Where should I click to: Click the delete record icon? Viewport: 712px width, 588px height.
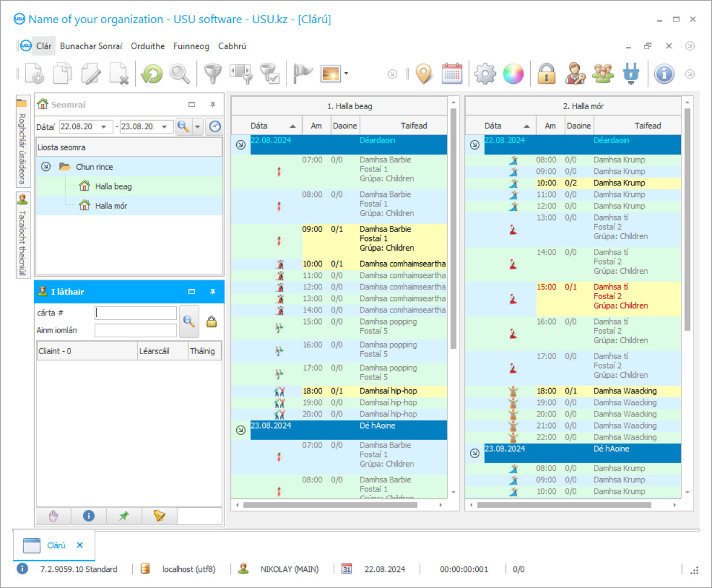coord(119,74)
